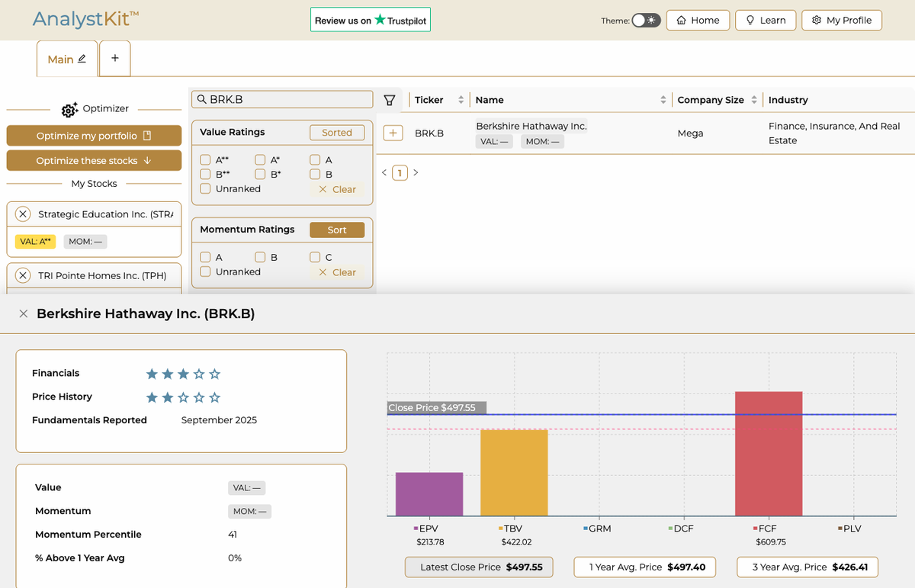Screen dimensions: 915x588
Task: Click the red FCF bar
Action: pos(769,454)
